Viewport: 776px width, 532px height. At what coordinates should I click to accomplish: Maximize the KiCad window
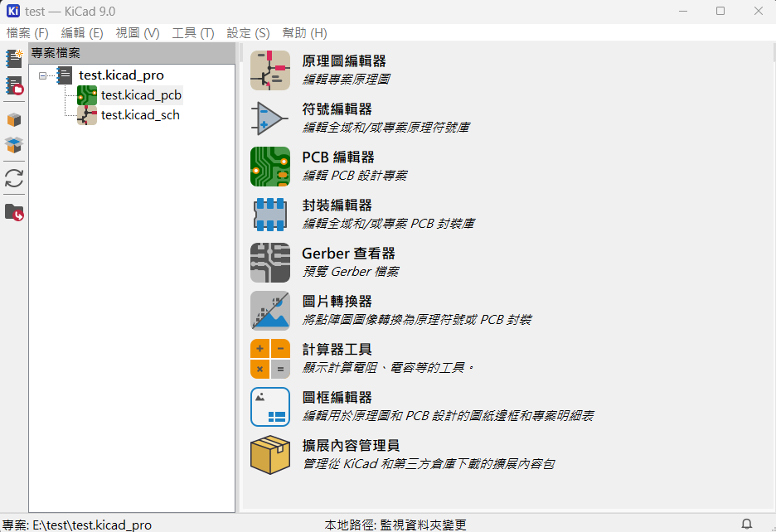tap(720, 11)
